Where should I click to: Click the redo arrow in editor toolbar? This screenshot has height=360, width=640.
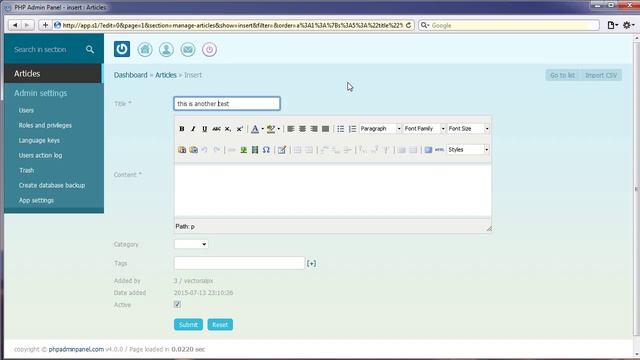[x=217, y=150]
